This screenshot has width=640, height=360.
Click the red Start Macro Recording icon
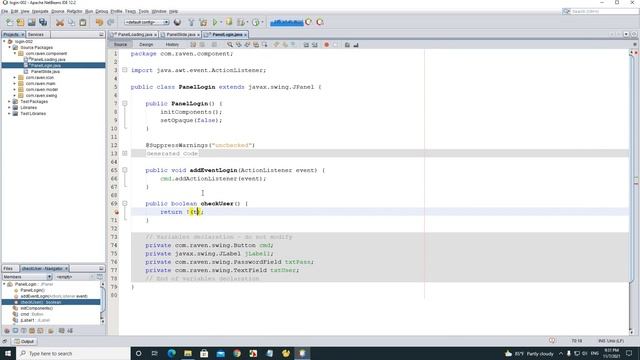click(x=327, y=44)
